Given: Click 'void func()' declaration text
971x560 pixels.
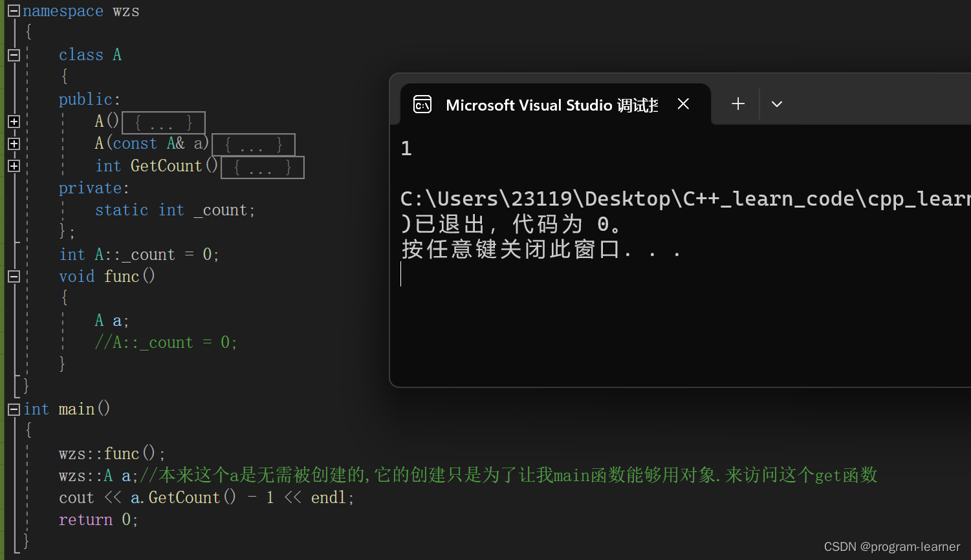Looking at the screenshot, I should [107, 277].
